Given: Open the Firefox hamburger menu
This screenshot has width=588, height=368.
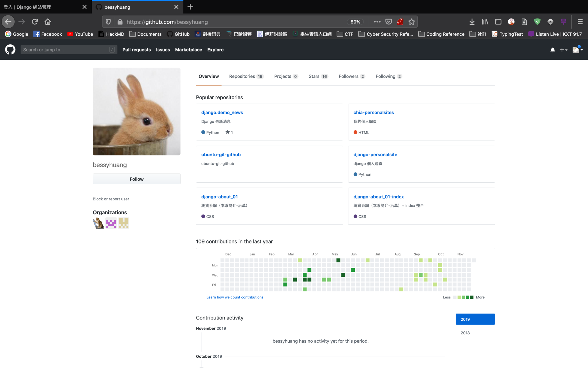Looking at the screenshot, I should (x=580, y=22).
